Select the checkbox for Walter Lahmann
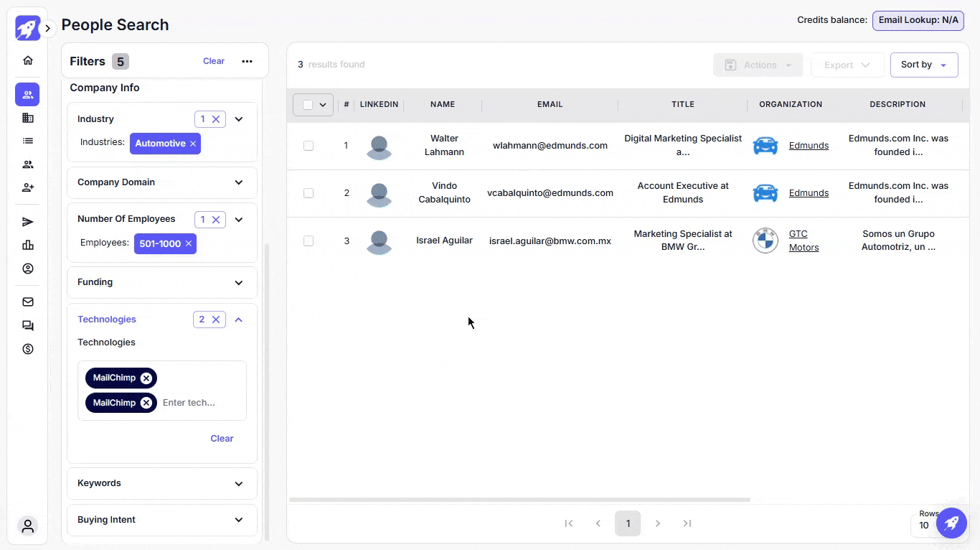 pyautogui.click(x=308, y=146)
